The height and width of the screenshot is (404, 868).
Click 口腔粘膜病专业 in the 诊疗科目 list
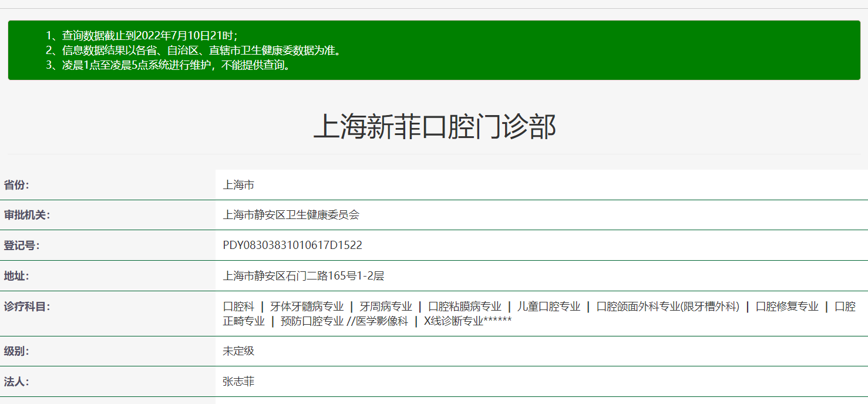465,307
